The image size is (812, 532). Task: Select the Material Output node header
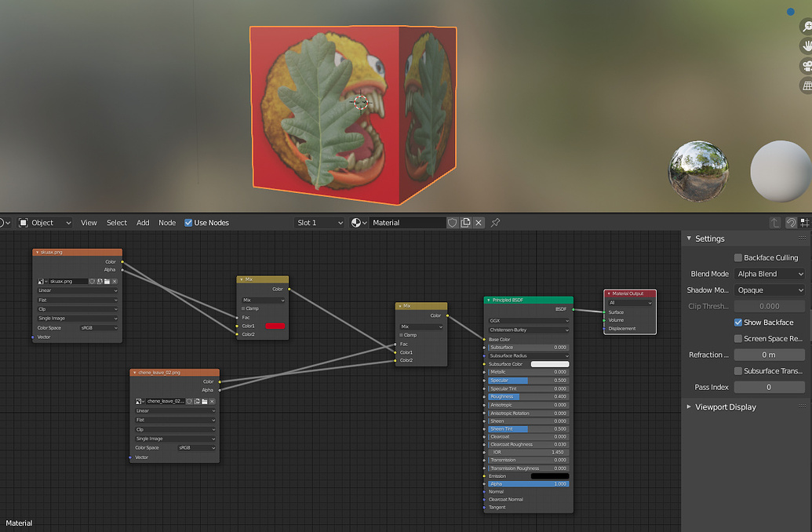pyautogui.click(x=630, y=293)
